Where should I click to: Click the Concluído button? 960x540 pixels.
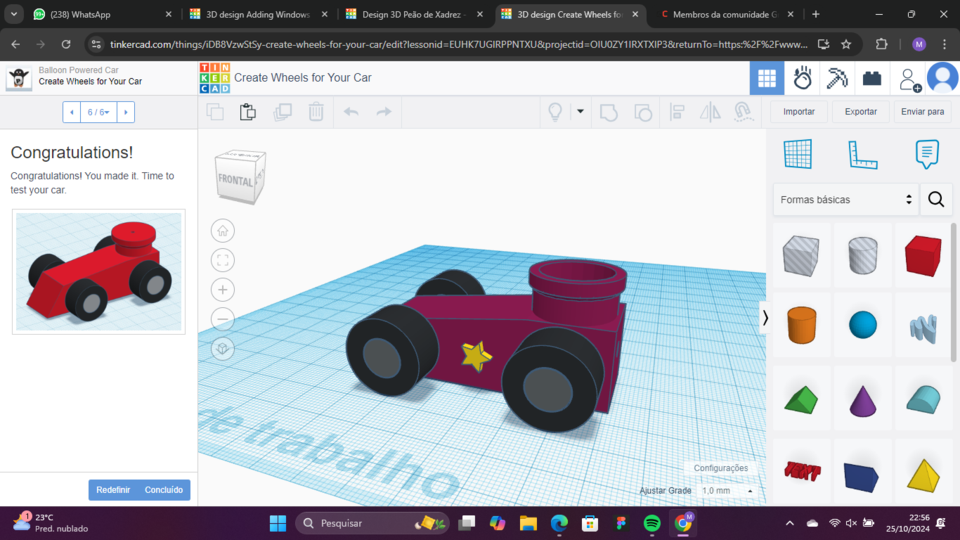[163, 490]
